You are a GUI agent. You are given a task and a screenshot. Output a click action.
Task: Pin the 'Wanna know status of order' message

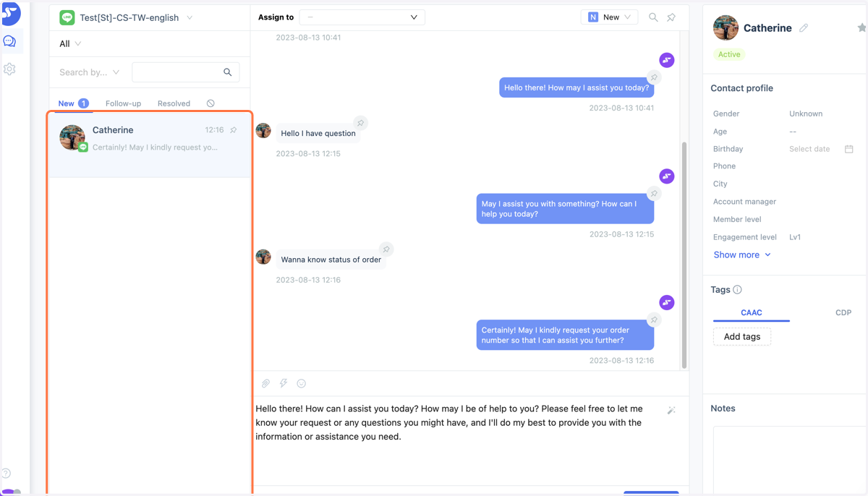coord(386,249)
